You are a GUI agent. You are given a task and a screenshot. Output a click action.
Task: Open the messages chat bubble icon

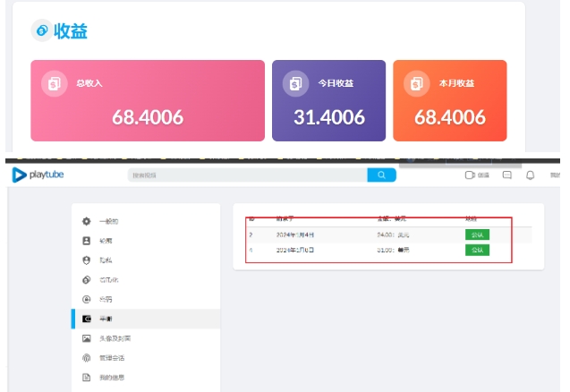[x=507, y=175]
